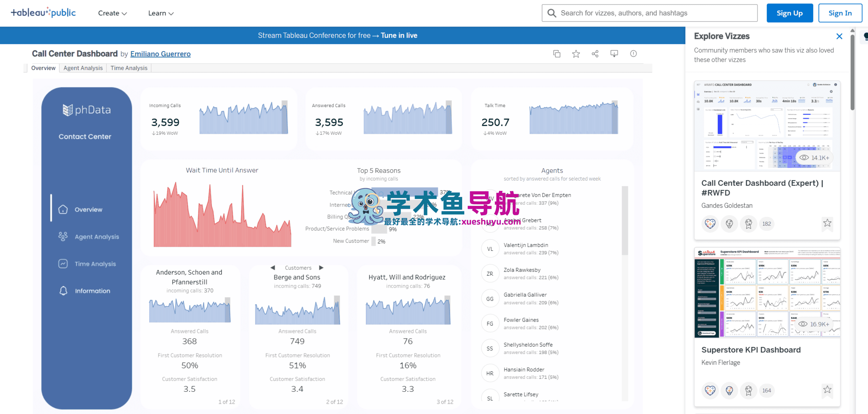Image resolution: width=868 pixels, height=414 pixels.
Task: Click the HR avatar for Hansiain Rodder
Action: 490,373
